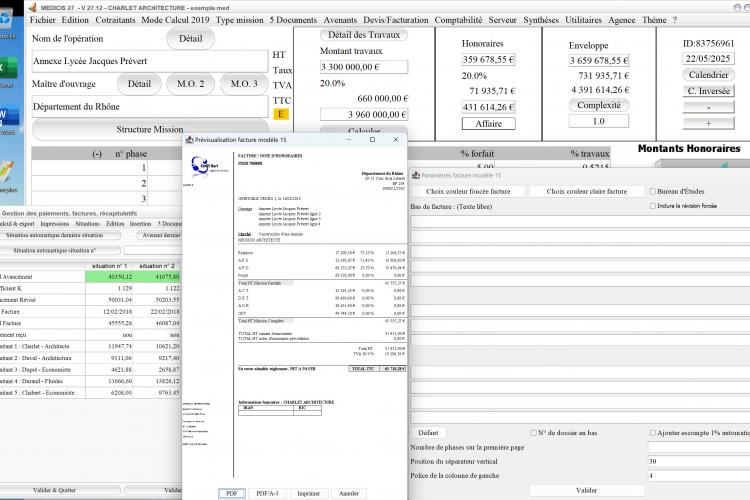The image size is (750, 500).
Task: Click the Annuler button in preview
Action: point(349,493)
